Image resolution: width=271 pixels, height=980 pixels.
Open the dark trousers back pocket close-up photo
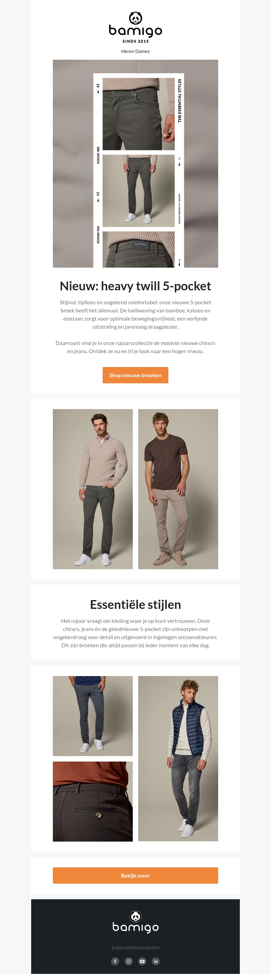[93, 801]
